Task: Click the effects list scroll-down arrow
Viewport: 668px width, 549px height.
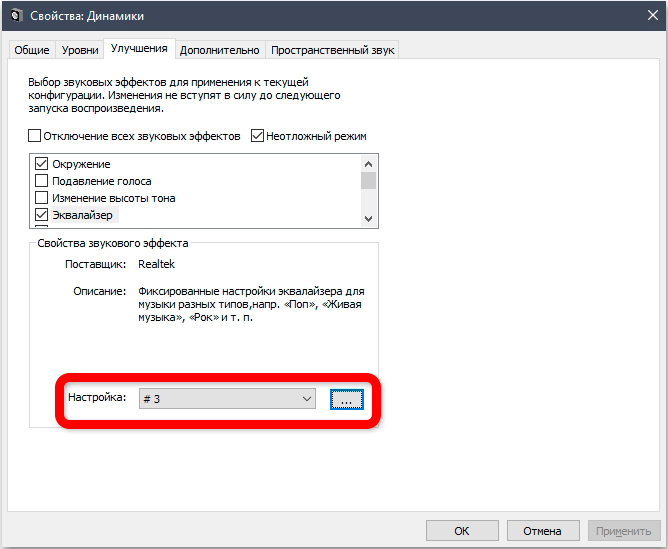Action: point(369,219)
